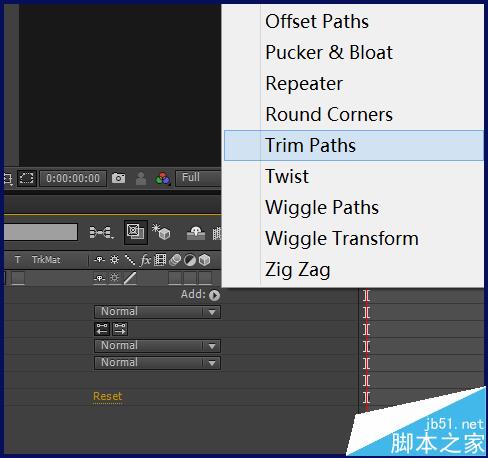
Task: Click the Adjustment Layer half-circle header icon
Action: tap(190, 260)
